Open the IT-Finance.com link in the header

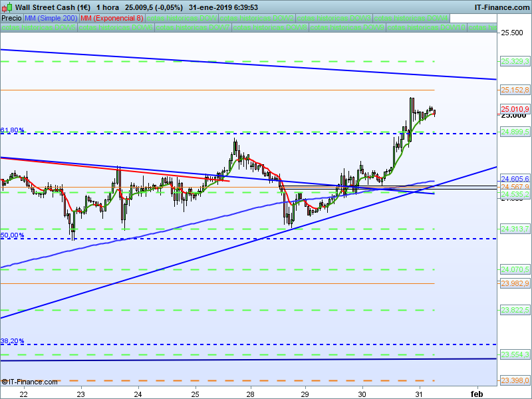501,7
